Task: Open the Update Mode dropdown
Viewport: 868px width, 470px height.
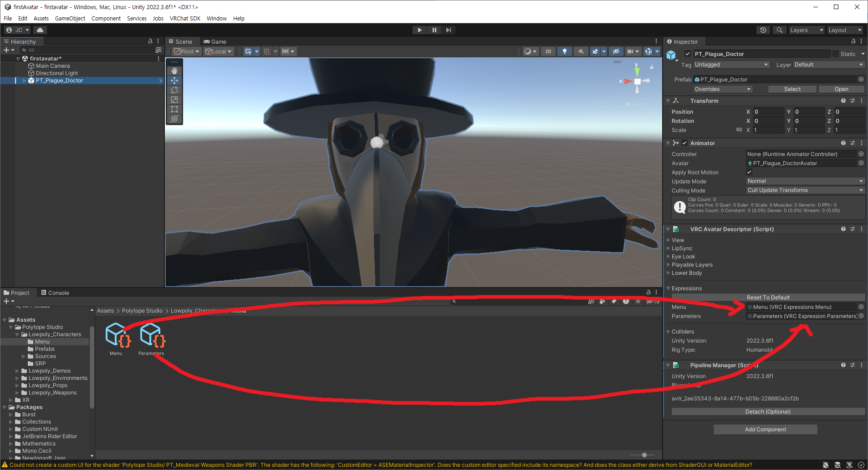Action: (805, 181)
